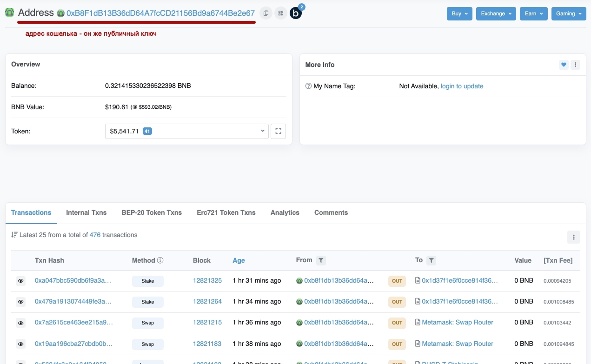Show the address QR code
591x364 pixels.
click(x=280, y=13)
